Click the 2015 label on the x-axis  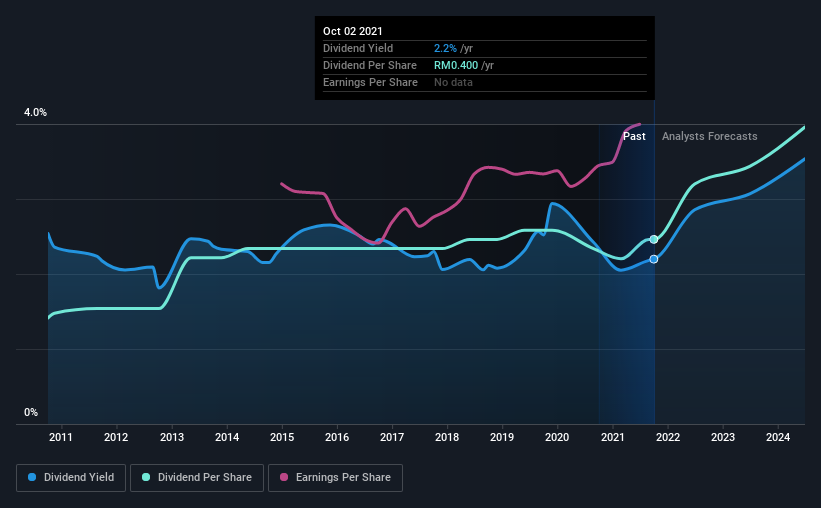click(282, 437)
